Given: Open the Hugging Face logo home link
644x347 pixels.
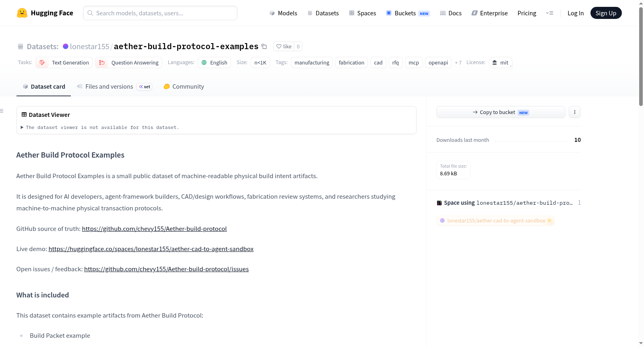Looking at the screenshot, I should (x=45, y=13).
